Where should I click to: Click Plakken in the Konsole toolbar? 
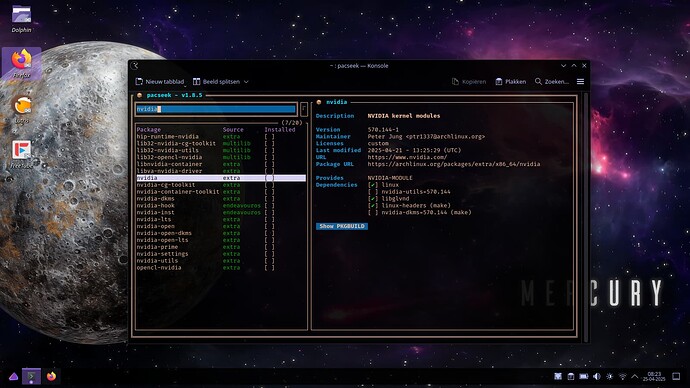510,82
